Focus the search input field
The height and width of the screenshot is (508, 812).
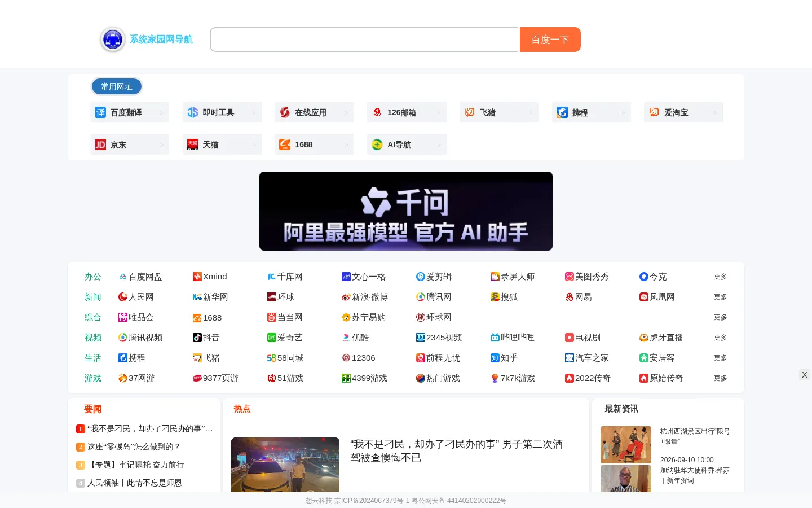tap(364, 40)
